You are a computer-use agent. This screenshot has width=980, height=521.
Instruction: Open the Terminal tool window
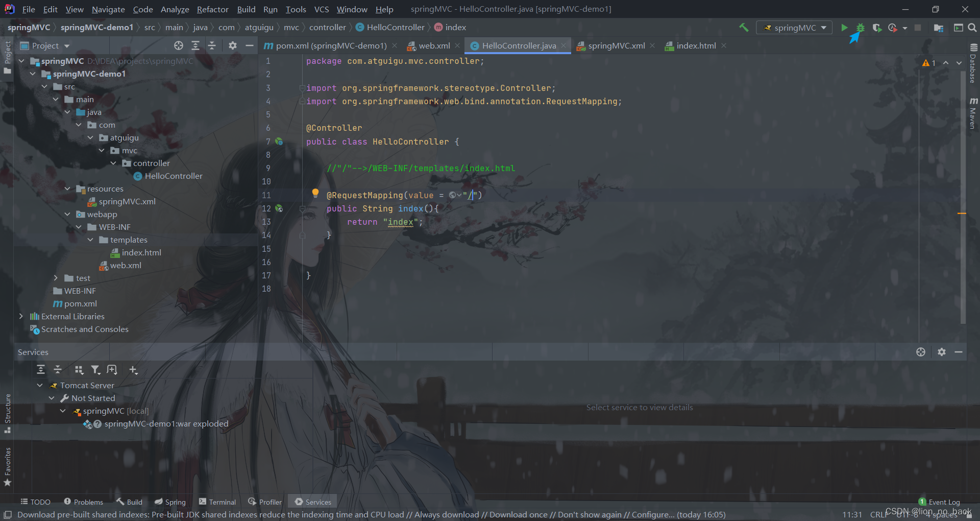pos(217,502)
